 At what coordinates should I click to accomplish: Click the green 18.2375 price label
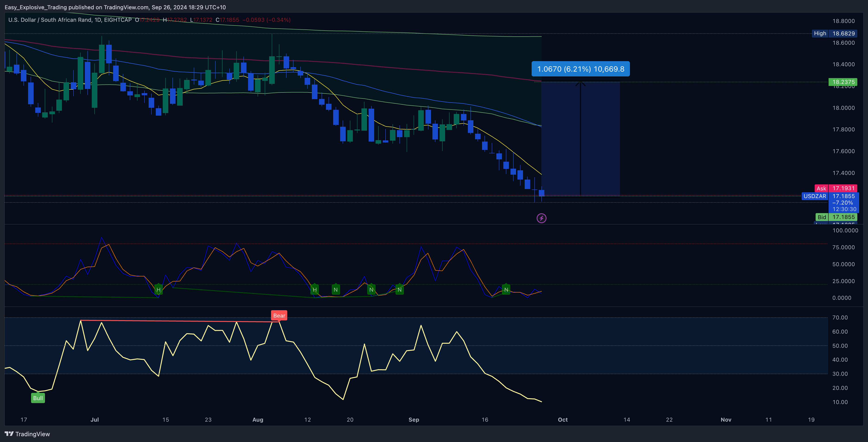click(x=843, y=82)
